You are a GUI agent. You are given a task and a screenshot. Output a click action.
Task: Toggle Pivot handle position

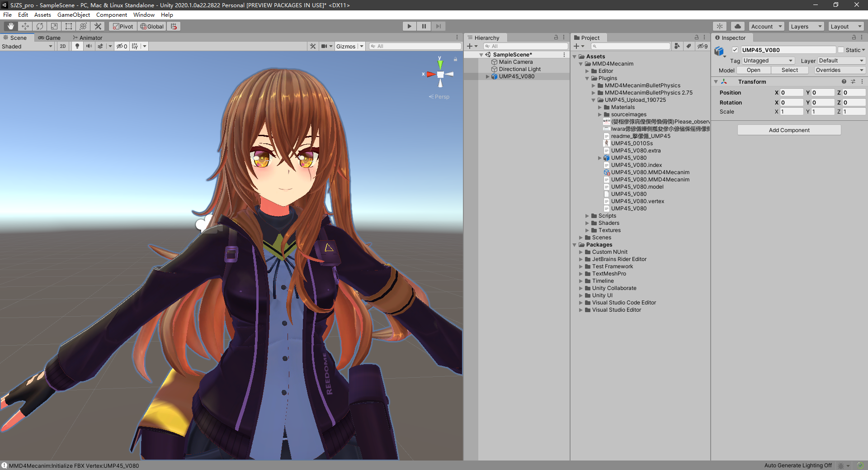tap(123, 26)
